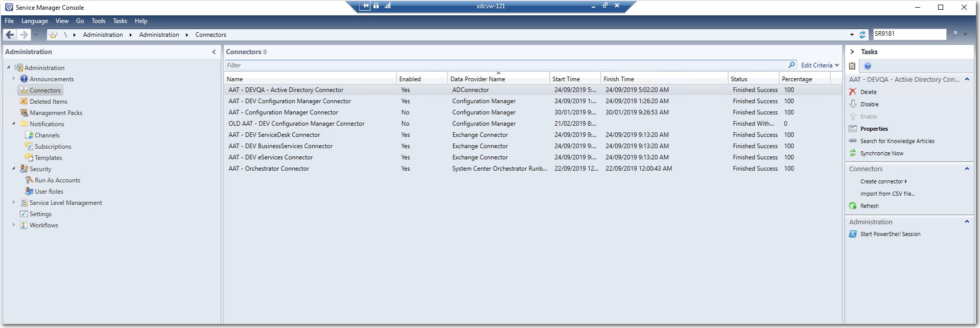980x328 pixels.
Task: Click the Run As Accounts icon
Action: pos(29,180)
